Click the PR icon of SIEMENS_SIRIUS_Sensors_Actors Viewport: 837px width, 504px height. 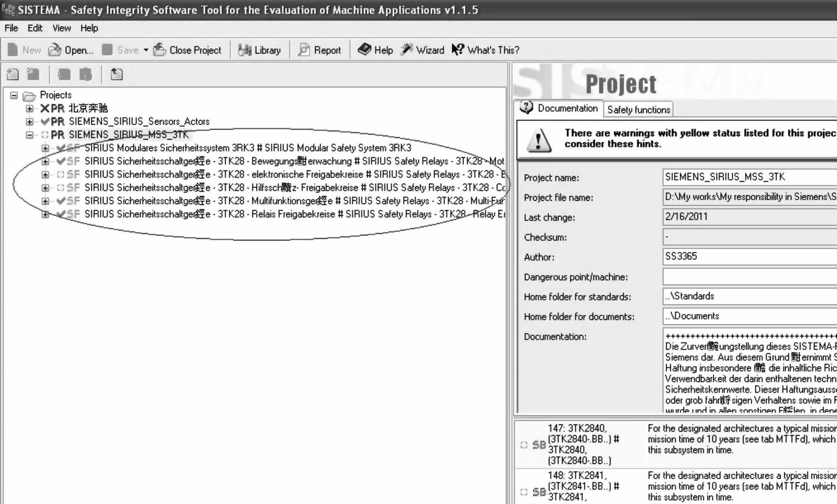(x=58, y=121)
